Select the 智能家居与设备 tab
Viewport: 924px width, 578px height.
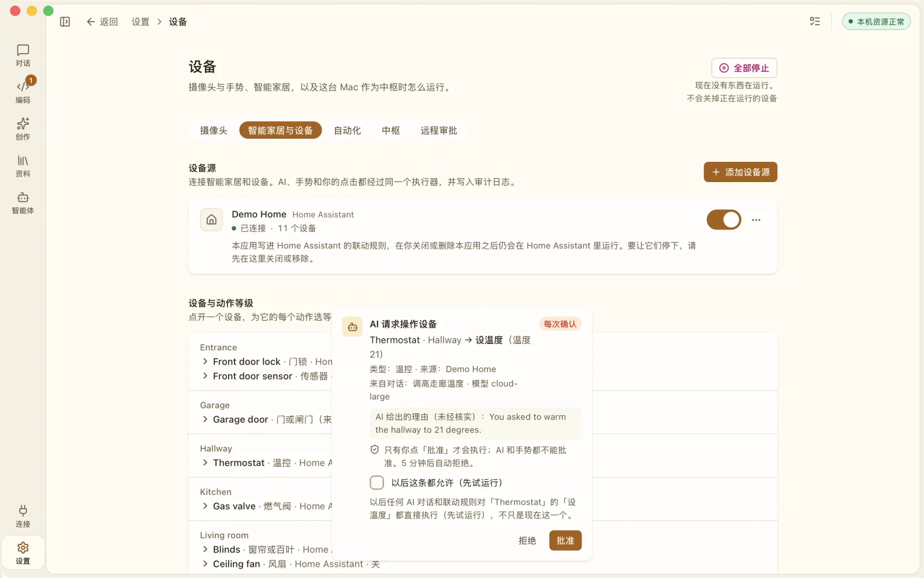coord(280,131)
